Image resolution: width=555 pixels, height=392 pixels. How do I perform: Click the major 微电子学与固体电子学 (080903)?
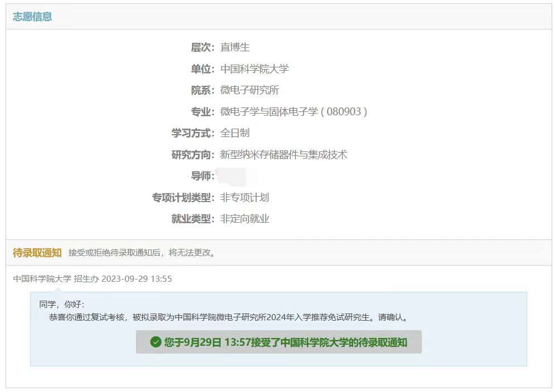(x=293, y=112)
